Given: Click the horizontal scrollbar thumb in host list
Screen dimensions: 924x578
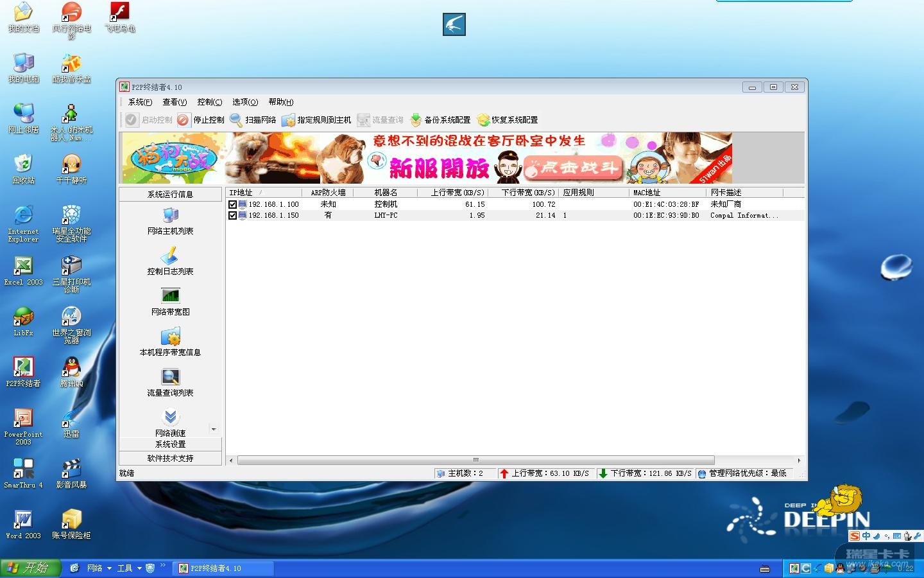Looking at the screenshot, I should point(475,460).
